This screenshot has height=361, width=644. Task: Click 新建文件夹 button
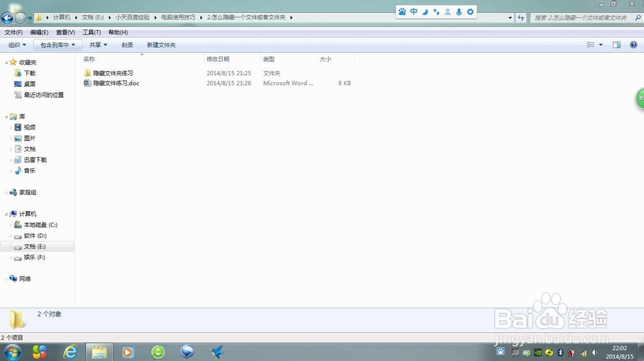pos(161,44)
